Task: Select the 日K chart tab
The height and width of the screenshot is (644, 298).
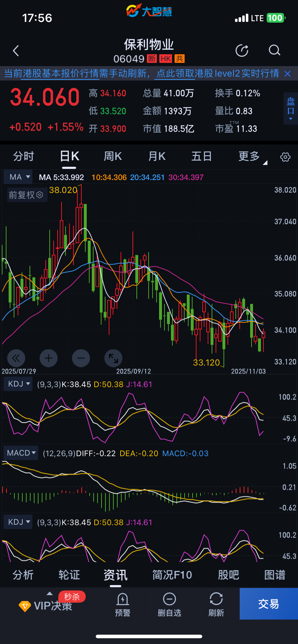Action: 69,156
